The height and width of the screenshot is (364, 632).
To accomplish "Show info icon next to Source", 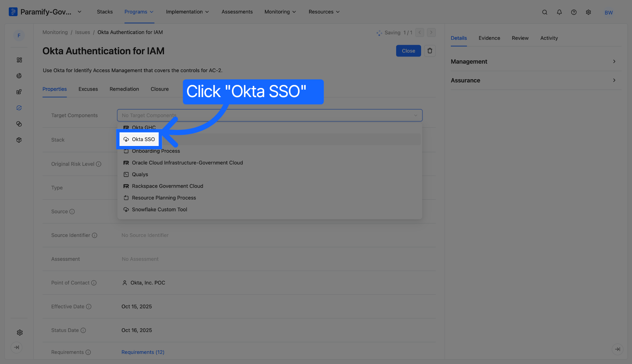I will click(x=72, y=212).
